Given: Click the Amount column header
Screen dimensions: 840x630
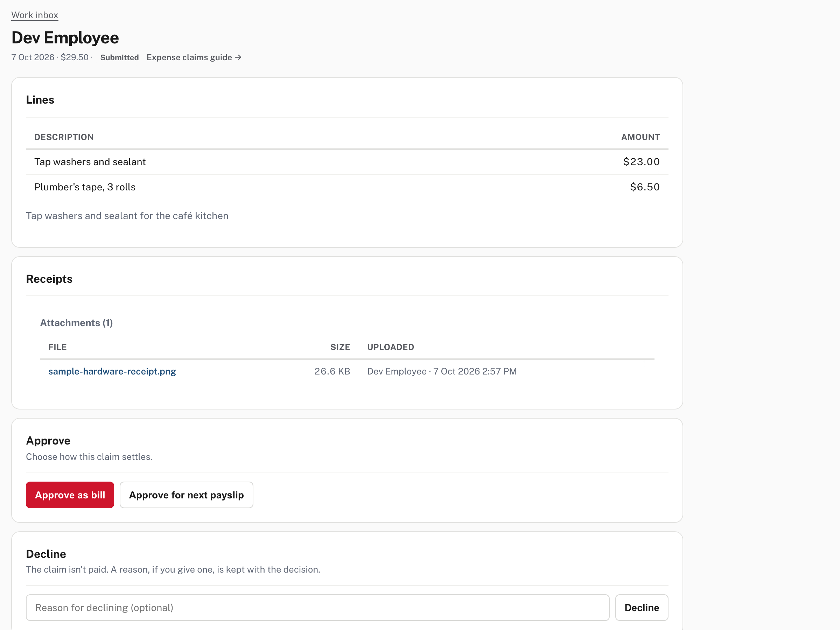Looking at the screenshot, I should pyautogui.click(x=640, y=137).
